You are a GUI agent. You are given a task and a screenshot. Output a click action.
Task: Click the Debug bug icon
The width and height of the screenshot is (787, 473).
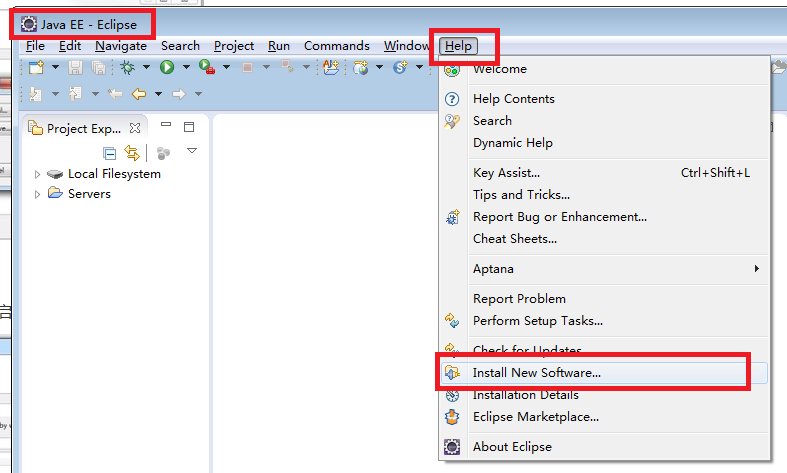[127, 67]
